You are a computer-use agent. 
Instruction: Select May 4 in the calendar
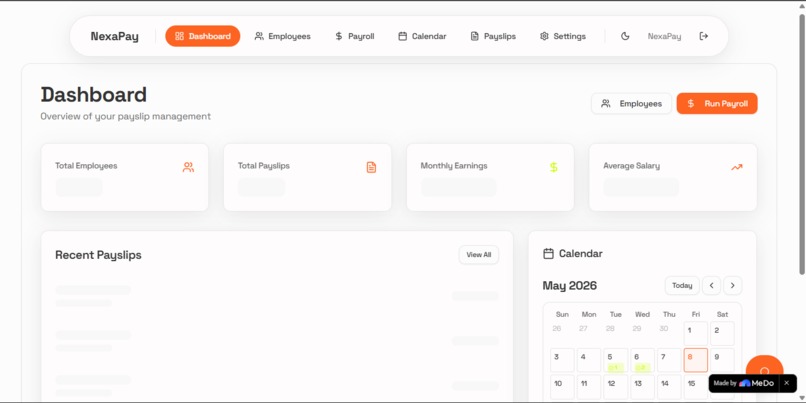[589, 360]
